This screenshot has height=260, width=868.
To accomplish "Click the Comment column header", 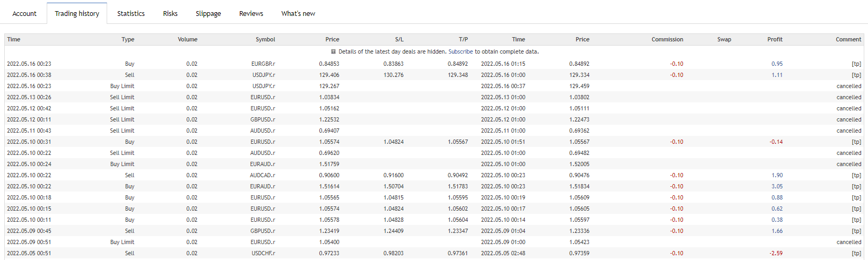I will click(848, 39).
